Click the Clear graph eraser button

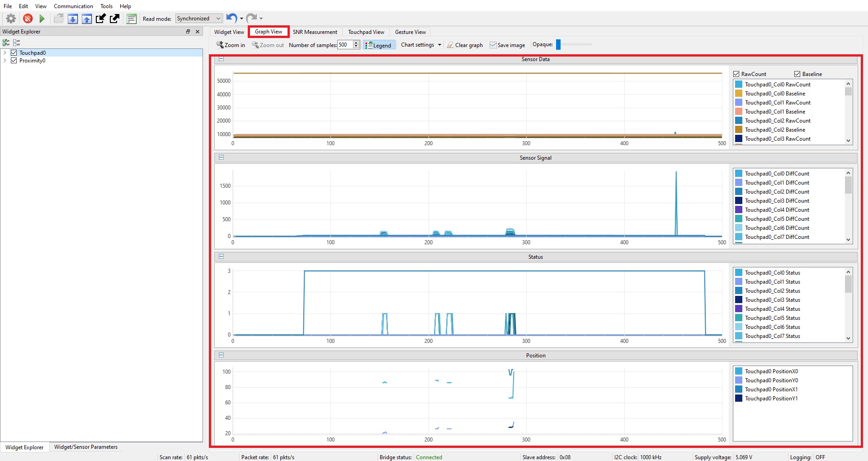pyautogui.click(x=465, y=45)
